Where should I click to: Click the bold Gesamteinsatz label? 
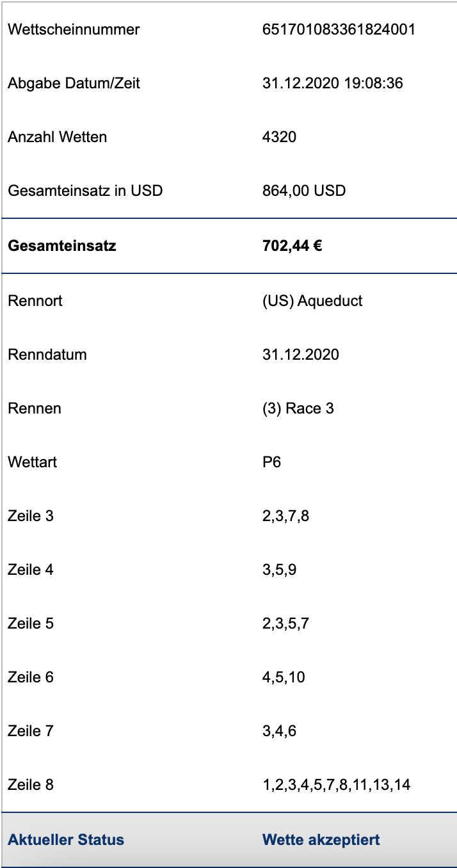coord(62,245)
